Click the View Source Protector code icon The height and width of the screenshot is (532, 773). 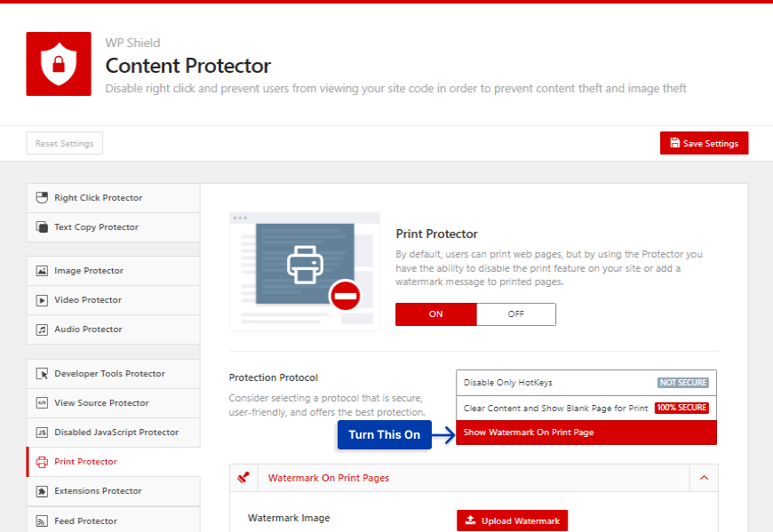coord(42,403)
